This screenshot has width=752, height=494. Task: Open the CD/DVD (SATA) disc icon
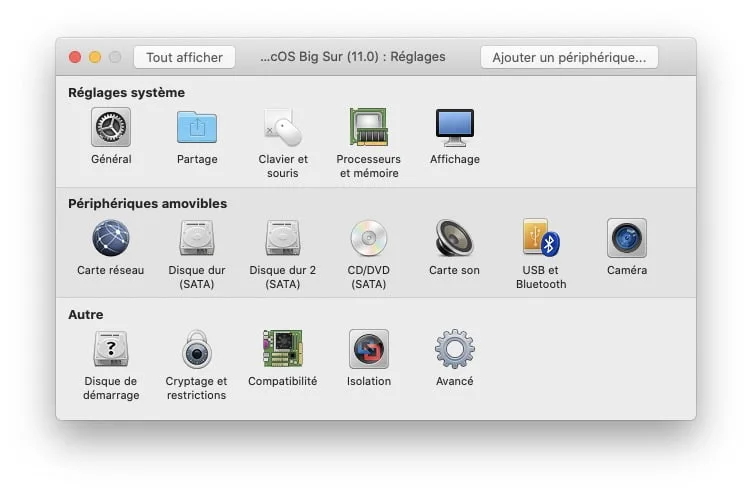pos(368,238)
